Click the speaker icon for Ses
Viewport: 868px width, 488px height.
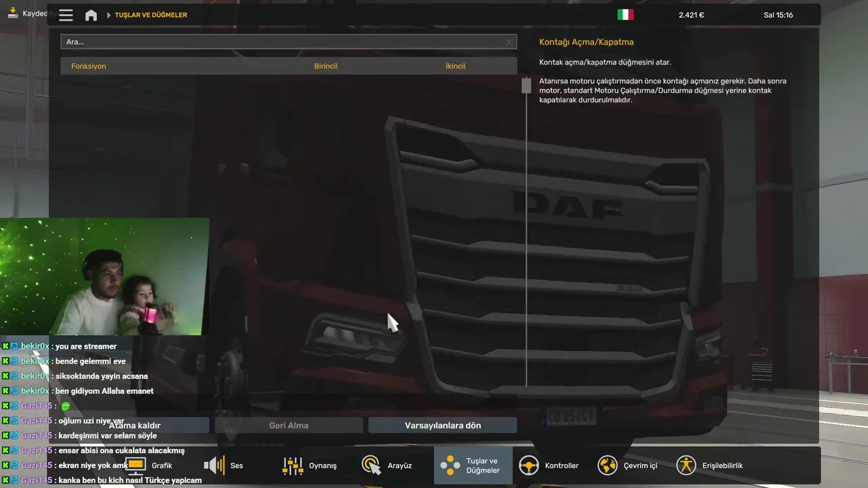click(x=214, y=466)
